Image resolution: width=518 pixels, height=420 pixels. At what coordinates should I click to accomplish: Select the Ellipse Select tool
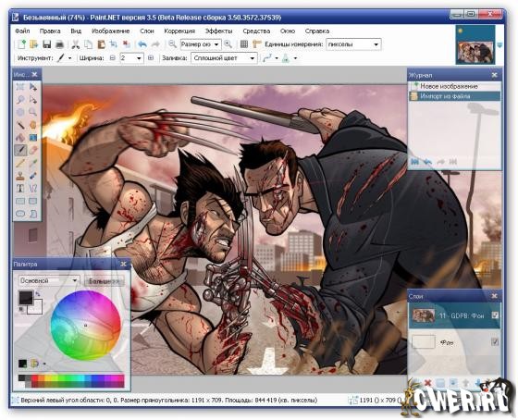[x=20, y=112]
